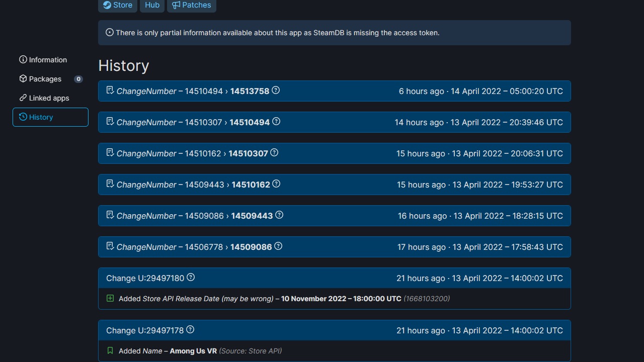The image size is (644, 362).
Task: Click help icon beside Change U:29497178
Action: (190, 330)
